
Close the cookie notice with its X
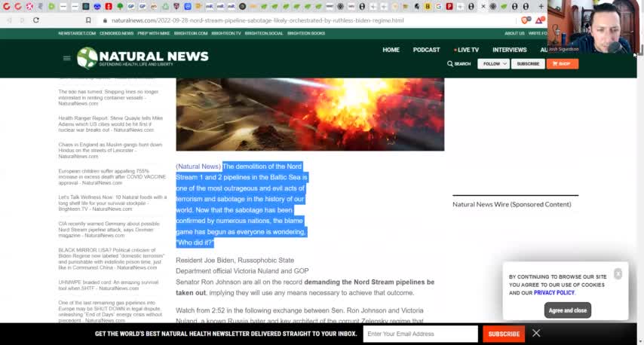(x=618, y=273)
